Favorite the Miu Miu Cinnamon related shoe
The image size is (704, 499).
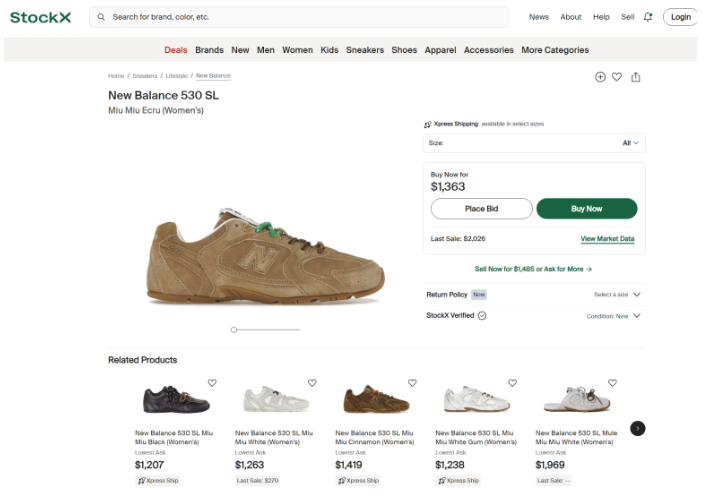pos(412,383)
